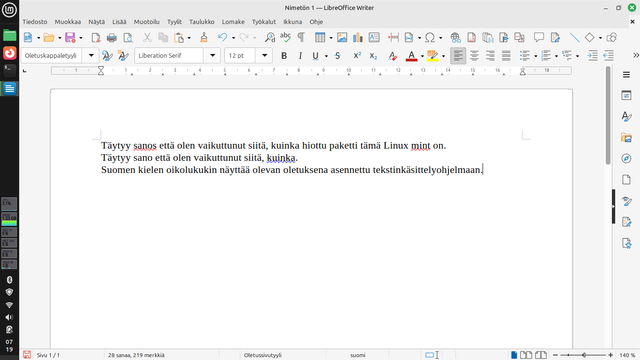Toggle Strikethrough formatting
The width and height of the screenshot is (640, 360).
[338, 56]
